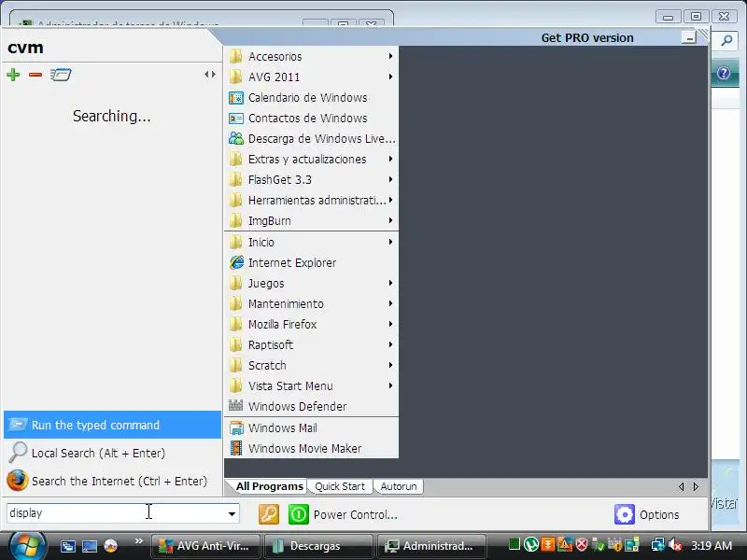Click the uTorrent tray icon
Viewport: 747px width, 560px height.
530,544
